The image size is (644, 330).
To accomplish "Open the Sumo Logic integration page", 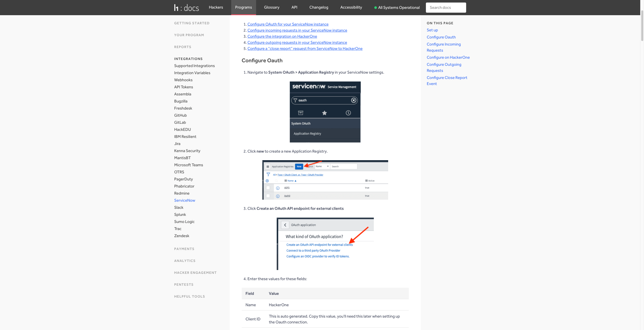I will (x=184, y=222).
